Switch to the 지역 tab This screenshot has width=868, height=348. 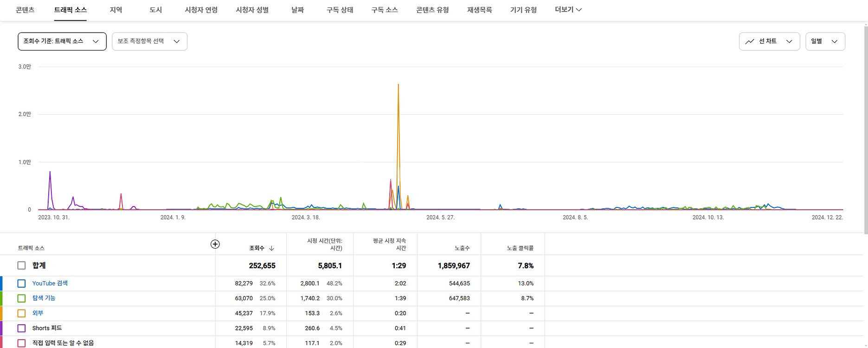[116, 10]
